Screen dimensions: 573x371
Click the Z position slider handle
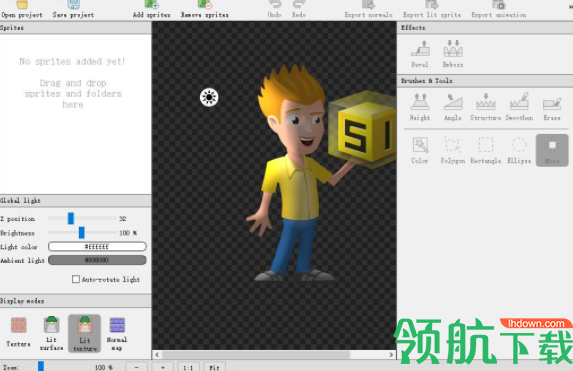[71, 218]
